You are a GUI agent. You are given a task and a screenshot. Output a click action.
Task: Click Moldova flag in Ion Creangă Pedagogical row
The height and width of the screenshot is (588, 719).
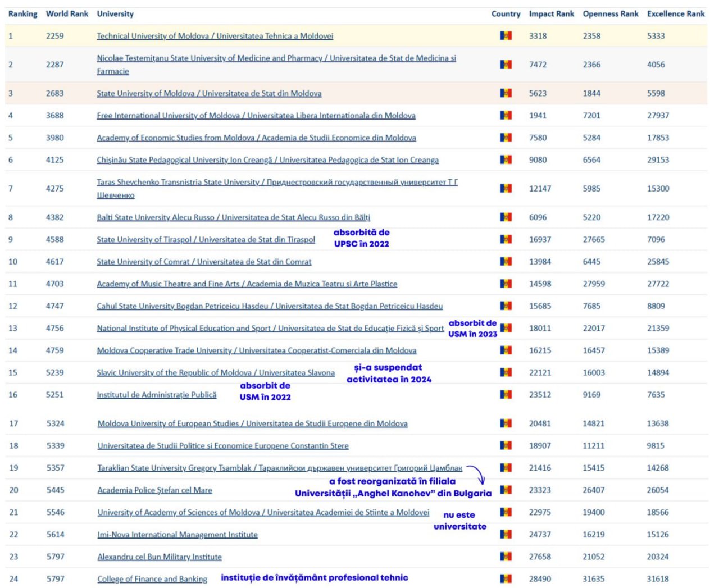coord(506,160)
